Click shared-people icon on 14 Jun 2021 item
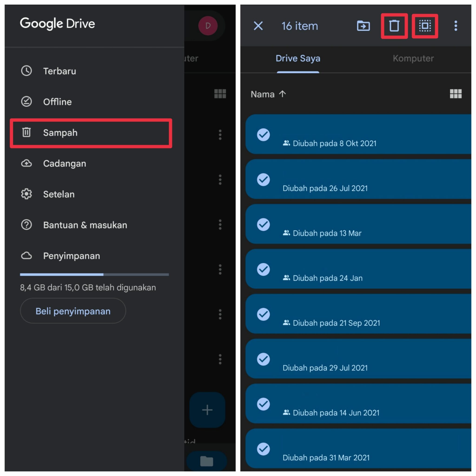Image resolution: width=476 pixels, height=476 pixels. [286, 412]
